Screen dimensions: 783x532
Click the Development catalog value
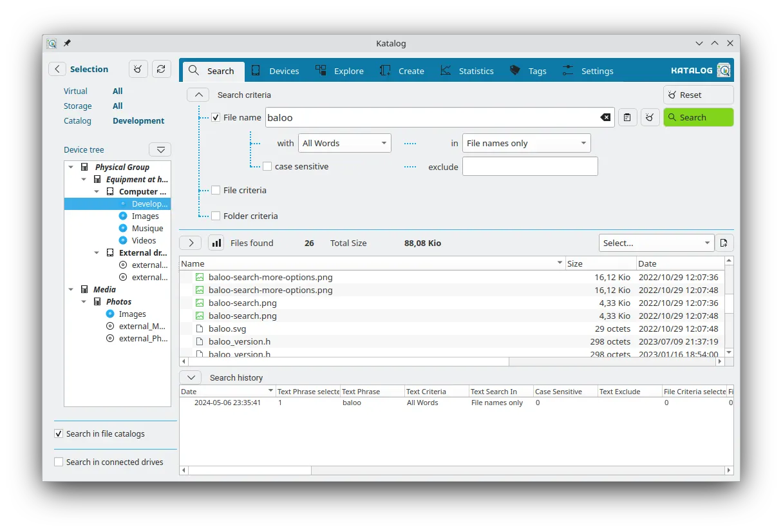pos(138,120)
